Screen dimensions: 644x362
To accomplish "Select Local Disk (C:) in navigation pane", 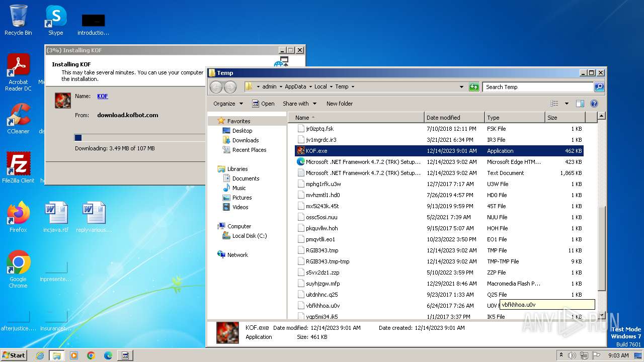I will [x=250, y=236].
